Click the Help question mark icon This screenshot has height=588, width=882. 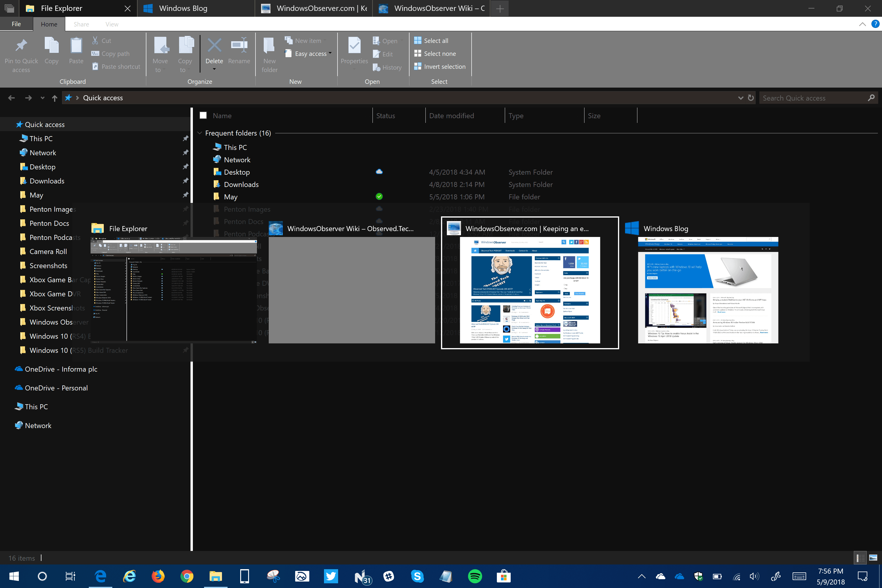pyautogui.click(x=875, y=24)
